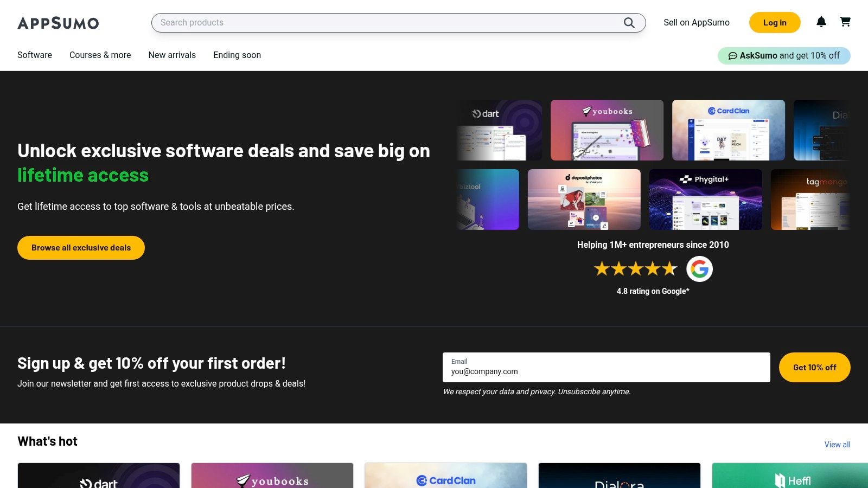Focus the Search products field
The height and width of the screenshot is (488, 868).
(x=398, y=23)
